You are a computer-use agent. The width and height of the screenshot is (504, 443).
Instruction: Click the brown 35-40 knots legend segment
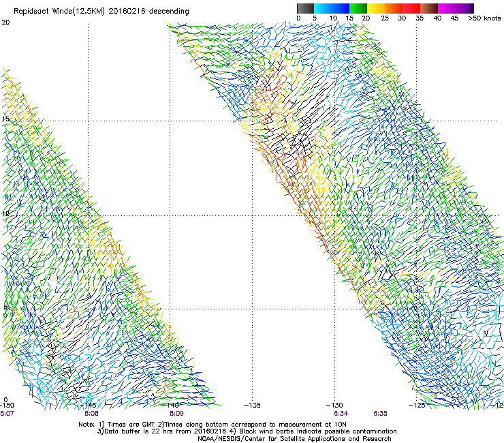pyautogui.click(x=429, y=8)
